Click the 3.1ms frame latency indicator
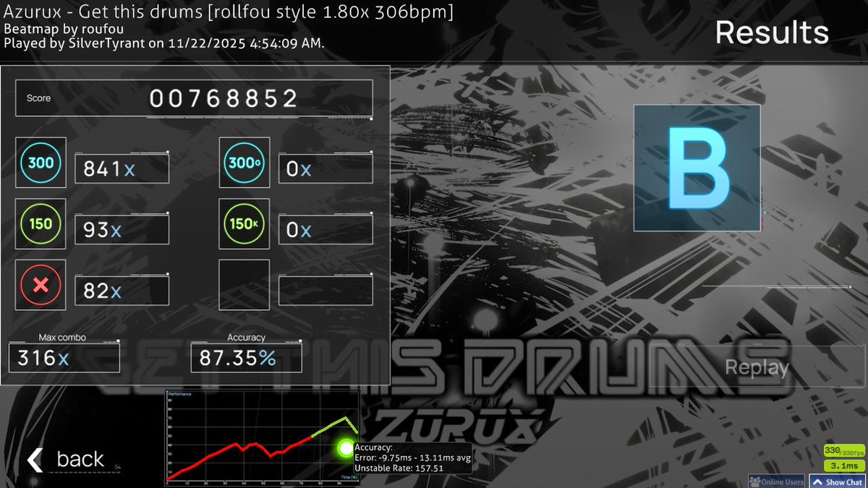This screenshot has width=868, height=488. [x=844, y=466]
